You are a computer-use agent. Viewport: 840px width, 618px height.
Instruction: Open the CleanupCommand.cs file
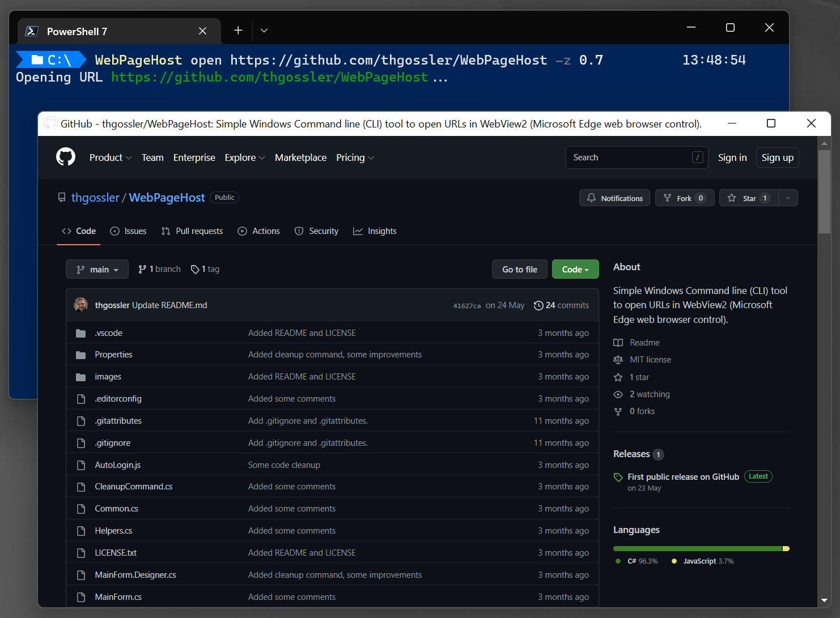pyautogui.click(x=134, y=487)
